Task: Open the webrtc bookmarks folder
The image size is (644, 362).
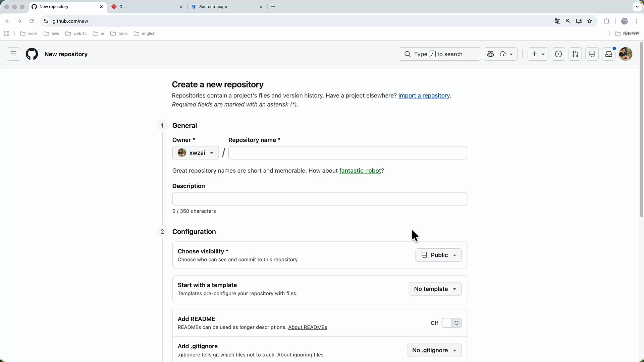Action: (x=76, y=34)
